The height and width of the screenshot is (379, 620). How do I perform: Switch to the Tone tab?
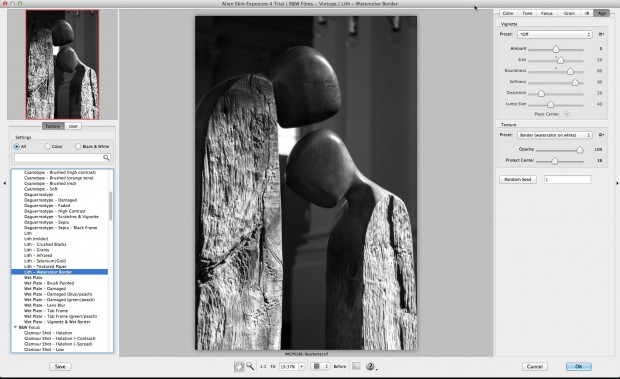coord(527,13)
